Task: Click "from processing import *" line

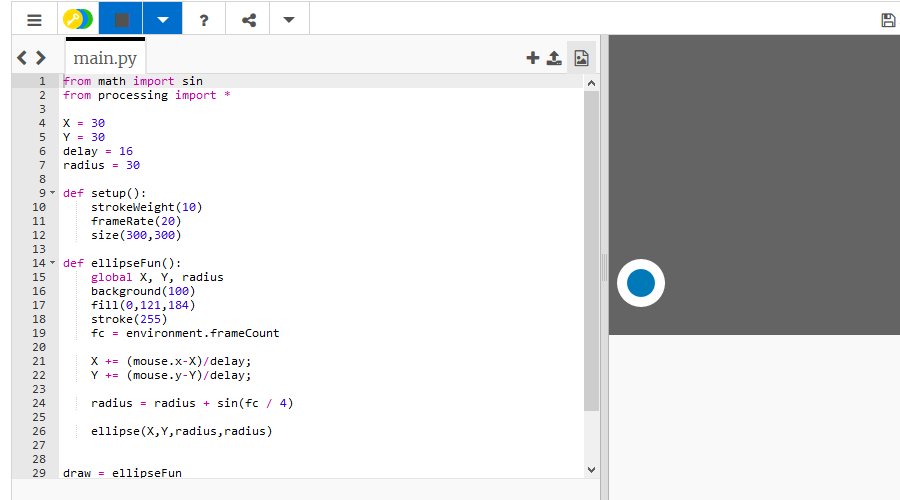Action: point(147,95)
